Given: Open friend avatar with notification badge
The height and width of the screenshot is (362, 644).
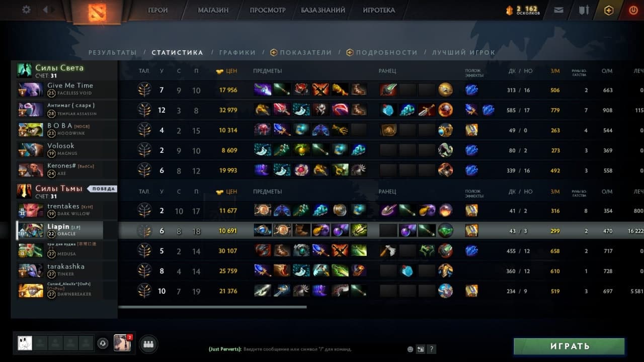Looking at the screenshot, I should [122, 343].
